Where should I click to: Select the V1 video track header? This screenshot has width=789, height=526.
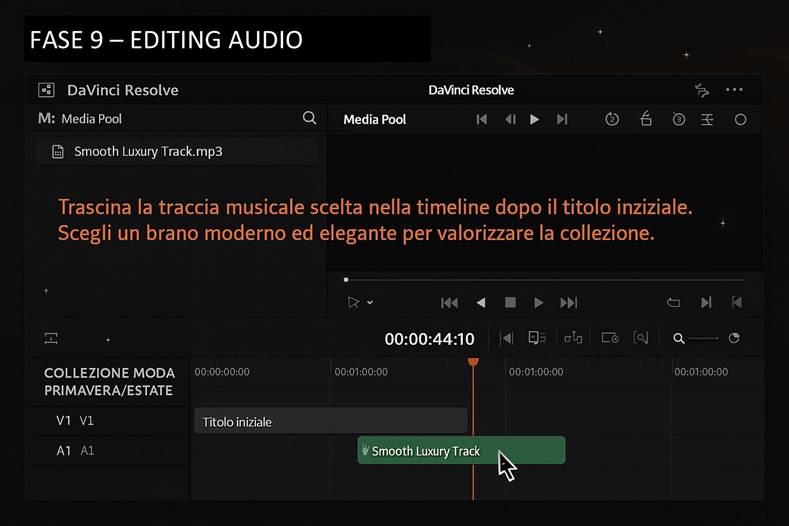pos(108,421)
